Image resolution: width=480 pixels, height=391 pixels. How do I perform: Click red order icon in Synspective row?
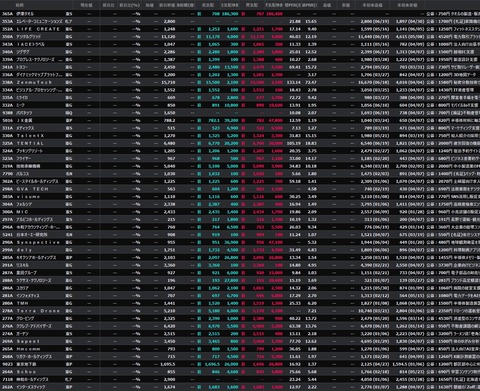click(243, 242)
